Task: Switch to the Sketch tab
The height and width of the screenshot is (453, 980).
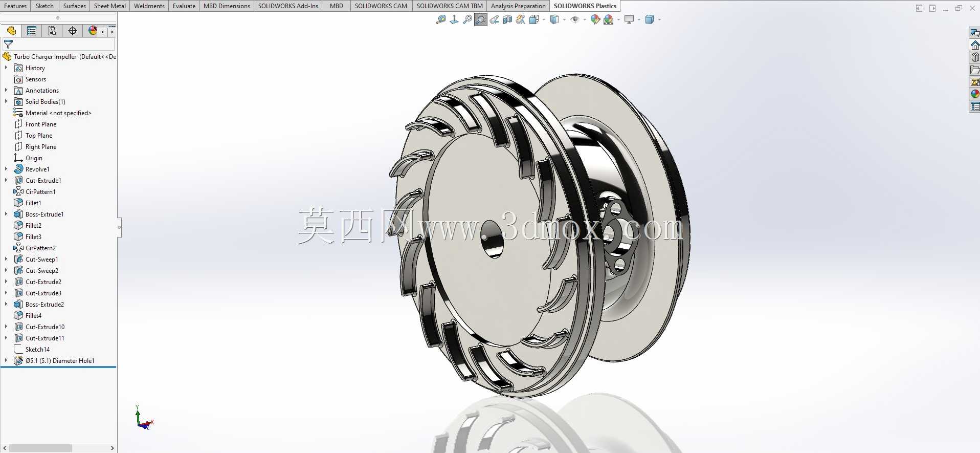Action: 44,6
